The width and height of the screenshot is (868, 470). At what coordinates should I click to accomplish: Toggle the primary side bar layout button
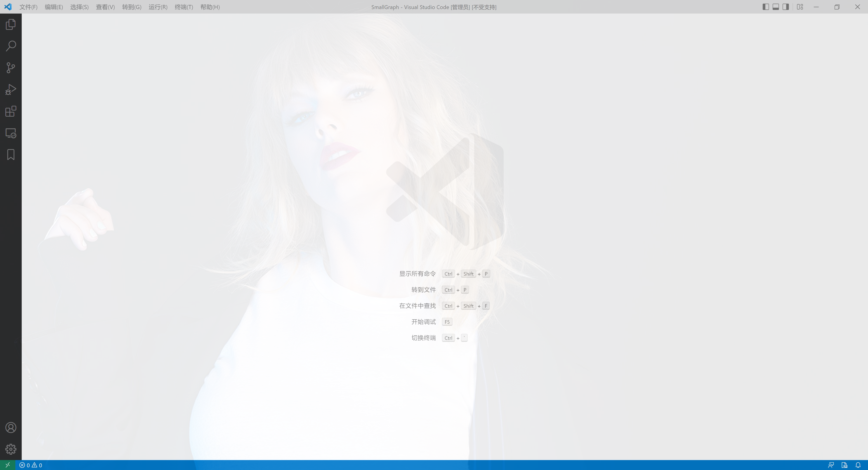coord(766,7)
